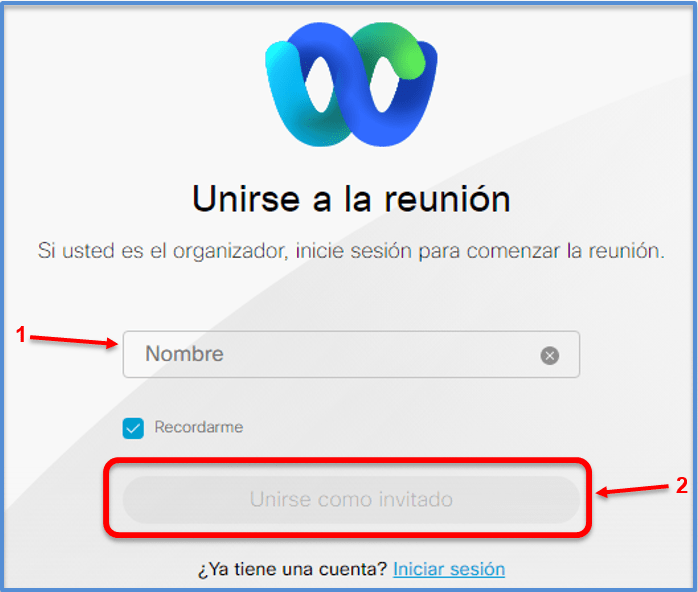Click the checkmark icon beside Recordarme

(x=133, y=428)
